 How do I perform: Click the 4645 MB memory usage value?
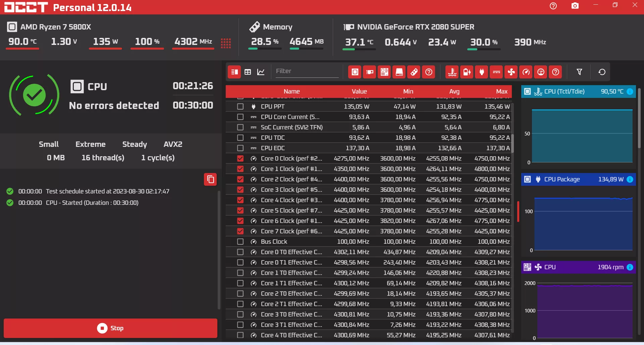pos(307,42)
